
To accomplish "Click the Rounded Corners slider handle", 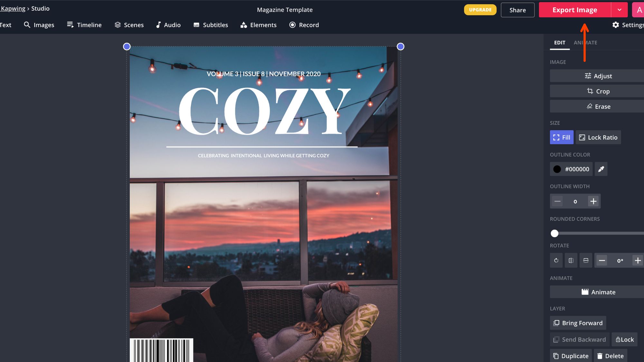I will pos(554,233).
